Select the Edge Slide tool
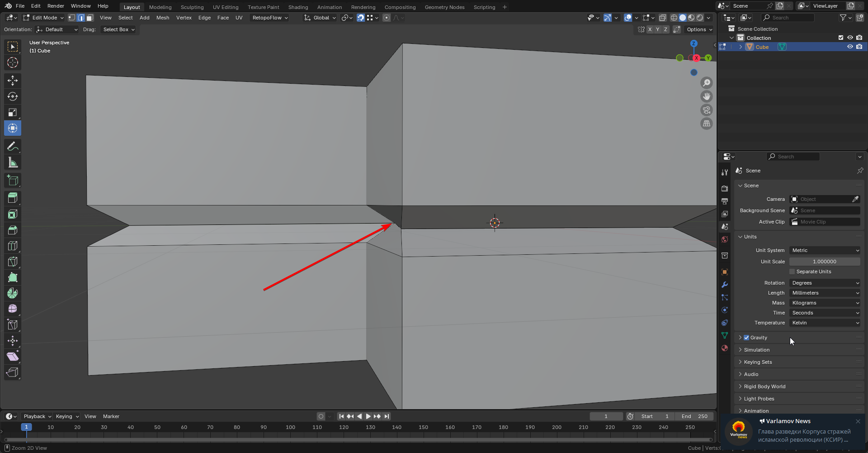This screenshot has width=868, height=453. (x=13, y=325)
